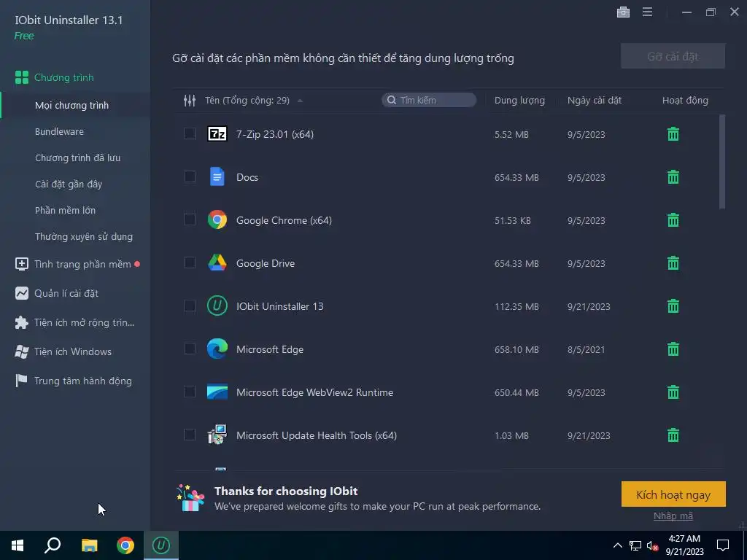Click the gift box icon in banner

[x=190, y=498]
